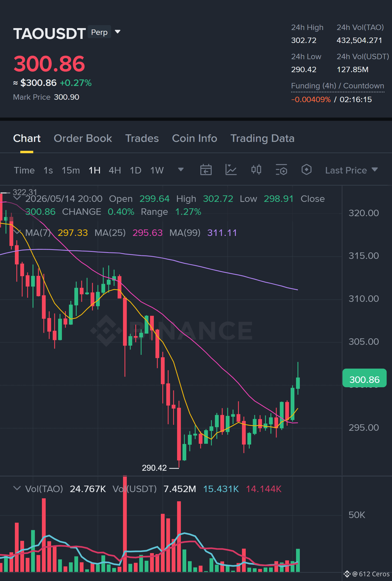The image size is (392, 581).
Task: Click the hexagon chart tools icon
Action: 306,170
